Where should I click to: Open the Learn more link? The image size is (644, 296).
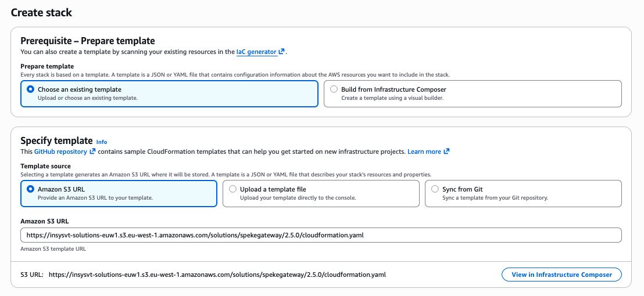[x=424, y=151]
